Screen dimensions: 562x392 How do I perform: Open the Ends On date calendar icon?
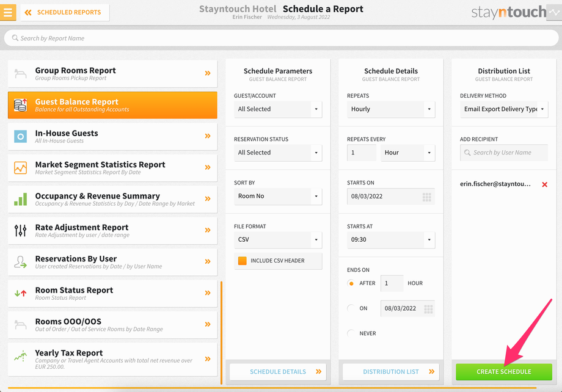tap(428, 309)
